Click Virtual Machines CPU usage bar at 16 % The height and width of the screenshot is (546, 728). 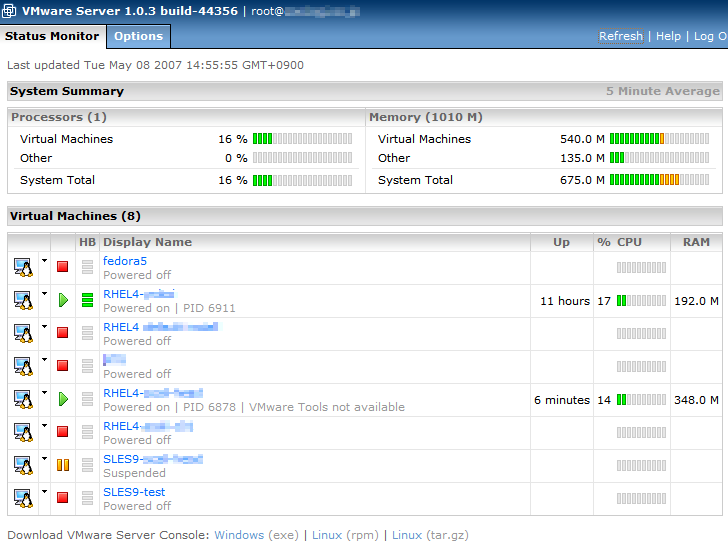(x=302, y=139)
